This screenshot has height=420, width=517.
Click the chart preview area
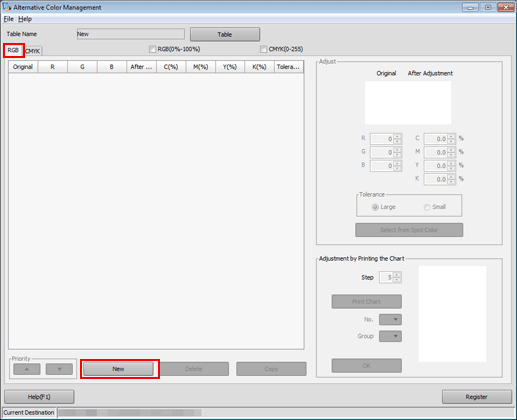pos(452,314)
